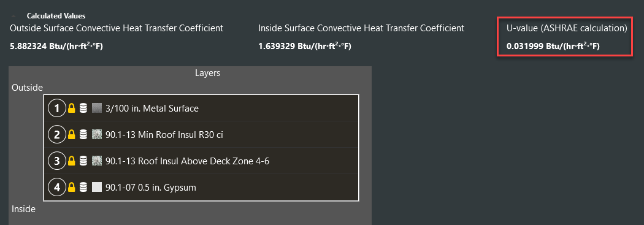Click the U-value ASHRAE calculation result

point(553,47)
